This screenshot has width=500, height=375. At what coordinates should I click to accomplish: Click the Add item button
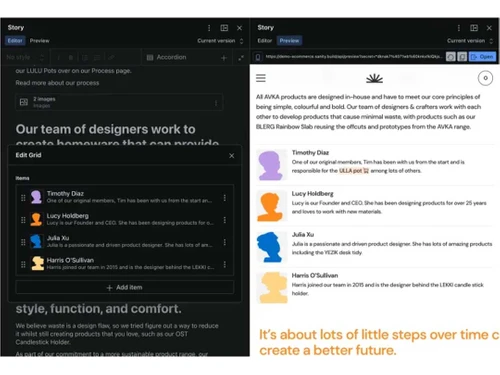coord(125,287)
